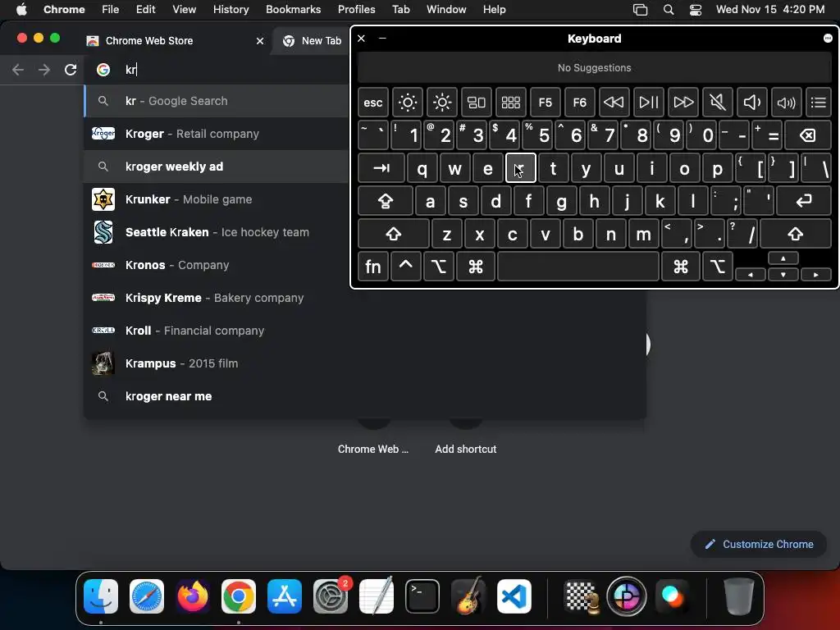Open Control Center in menu bar
This screenshot has height=630, width=840.
pos(696,9)
